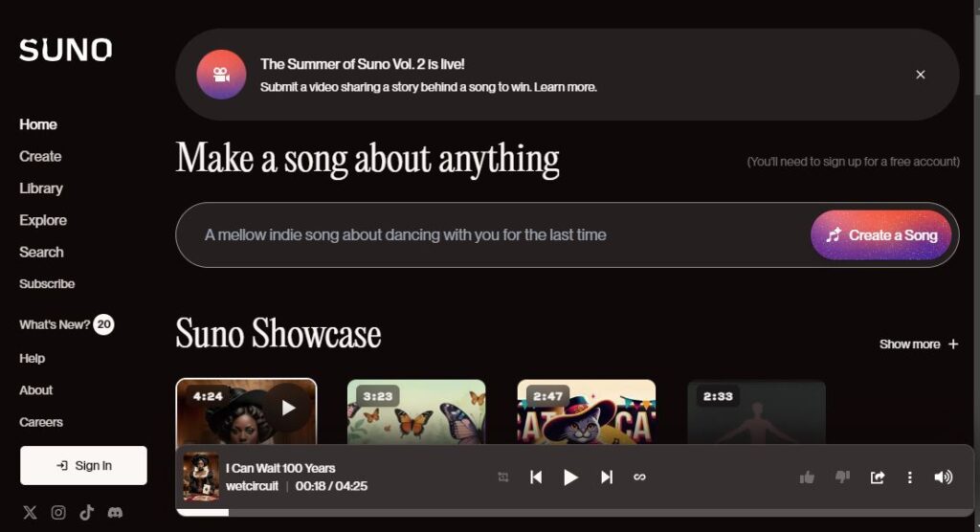980x532 pixels.
Task: Toggle the loop infinity icon in player
Action: tap(640, 477)
